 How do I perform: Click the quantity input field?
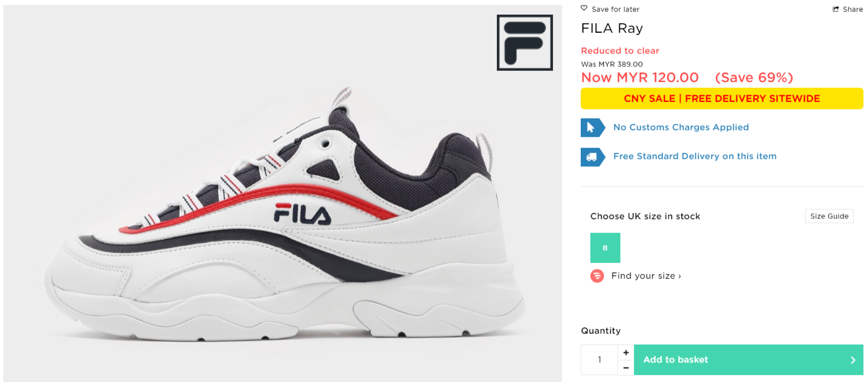tap(599, 360)
